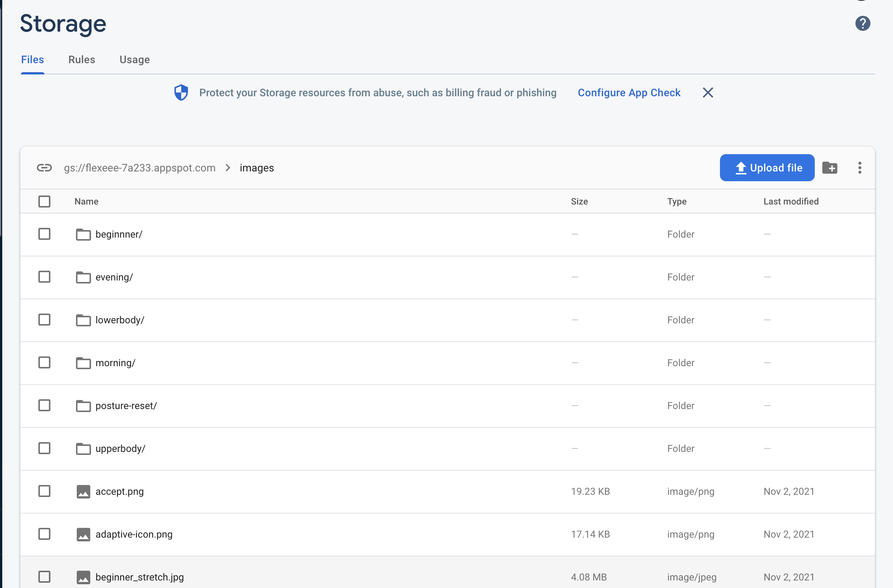
Task: Click the Upload file button
Action: point(767,168)
